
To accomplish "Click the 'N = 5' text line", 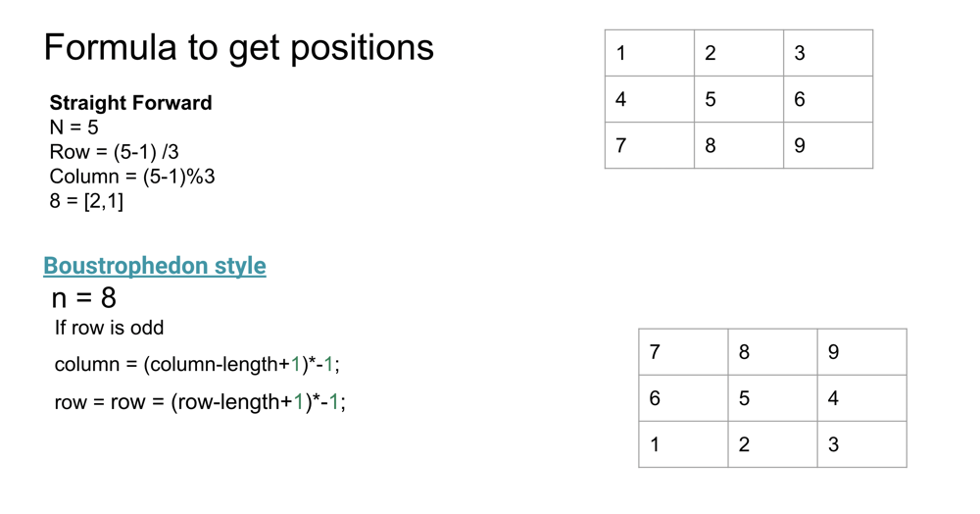I will click(x=74, y=128).
